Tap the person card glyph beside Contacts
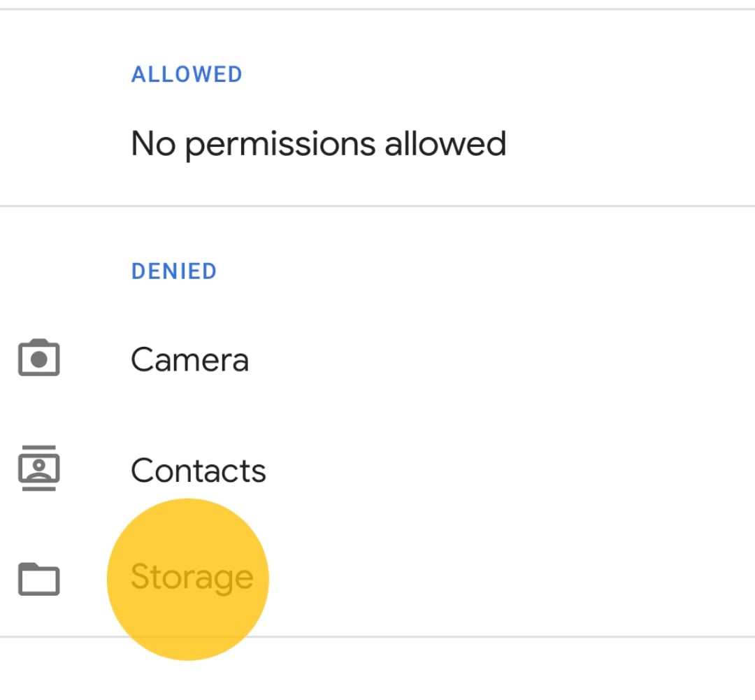 click(x=39, y=467)
